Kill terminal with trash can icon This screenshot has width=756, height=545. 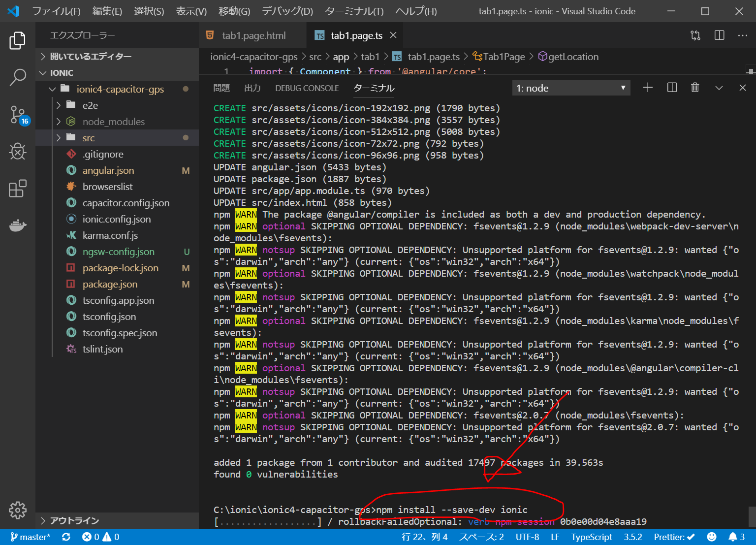coord(695,88)
